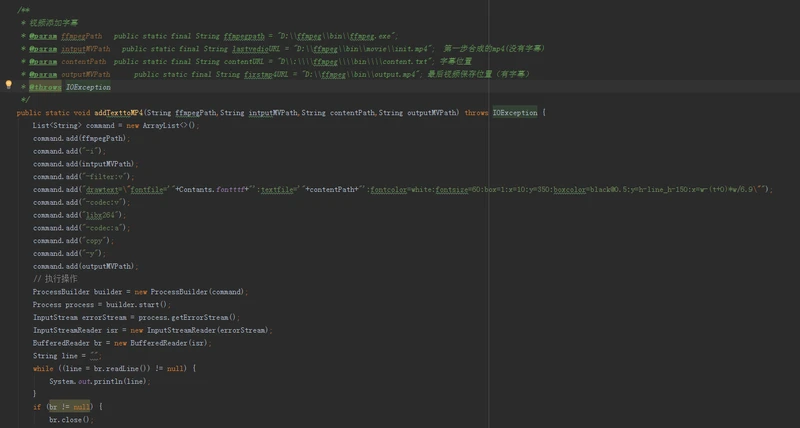
Task: Click the line command.add("copy");
Action: (x=73, y=241)
